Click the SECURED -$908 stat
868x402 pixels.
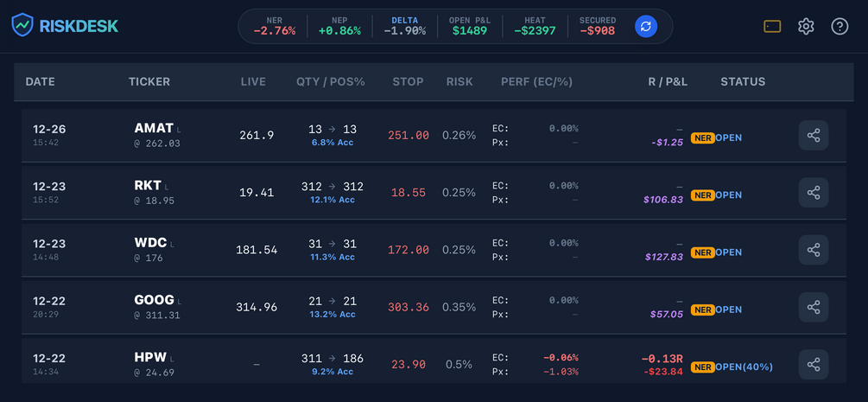tap(598, 26)
